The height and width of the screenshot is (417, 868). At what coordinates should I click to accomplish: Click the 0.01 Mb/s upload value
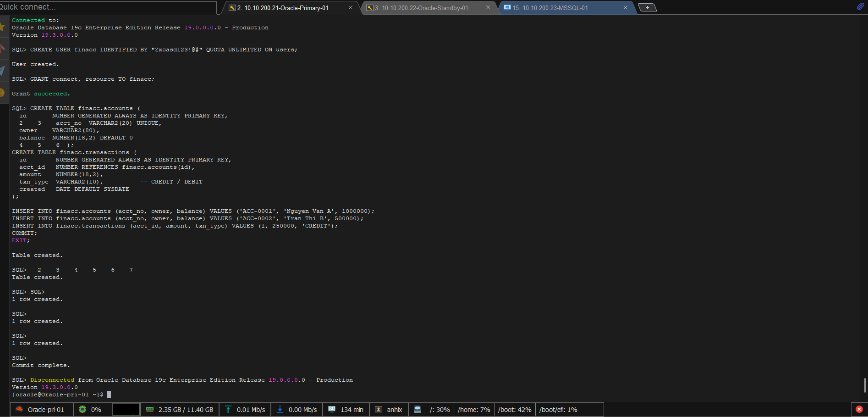(x=251, y=410)
